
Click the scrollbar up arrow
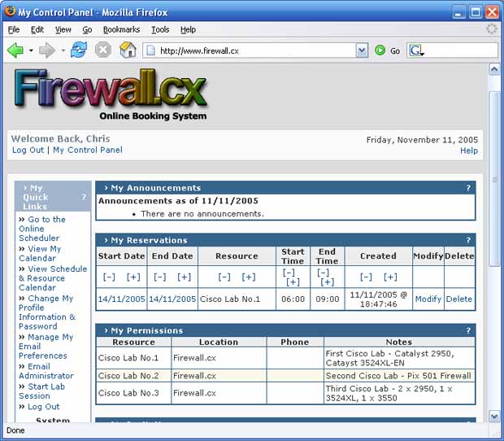tap(494, 69)
